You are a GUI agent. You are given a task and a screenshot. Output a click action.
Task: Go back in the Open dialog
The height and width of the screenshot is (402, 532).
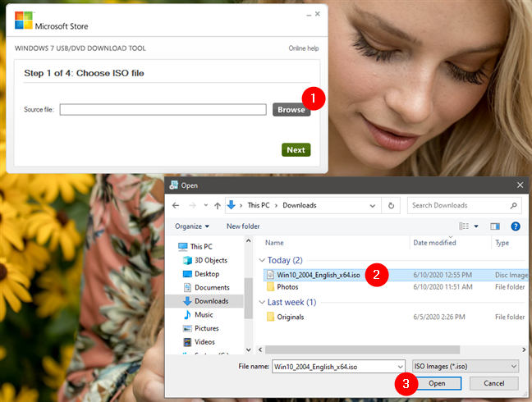coord(176,205)
